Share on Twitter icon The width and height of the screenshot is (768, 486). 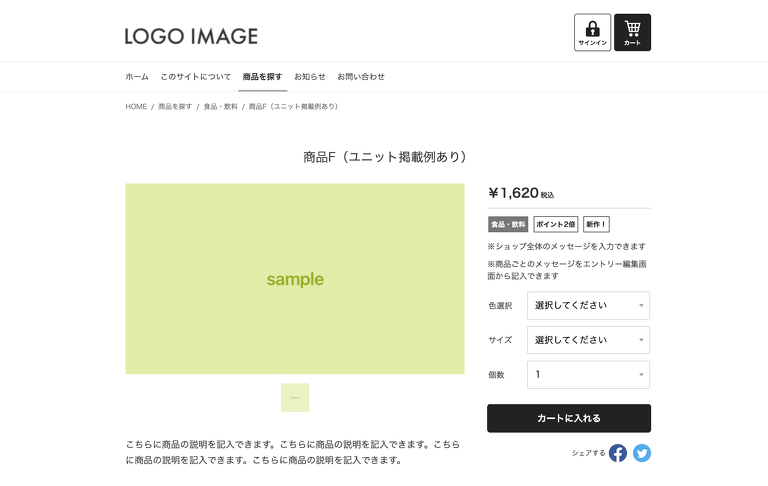tap(642, 453)
